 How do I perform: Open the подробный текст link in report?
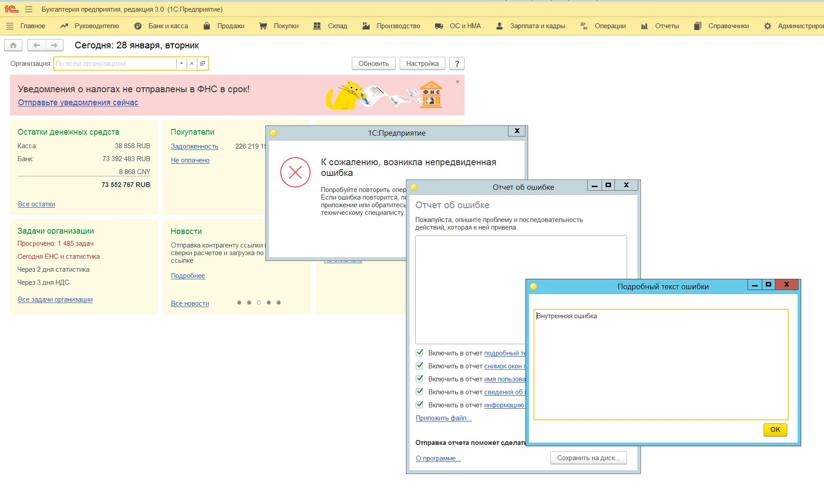[x=505, y=353]
